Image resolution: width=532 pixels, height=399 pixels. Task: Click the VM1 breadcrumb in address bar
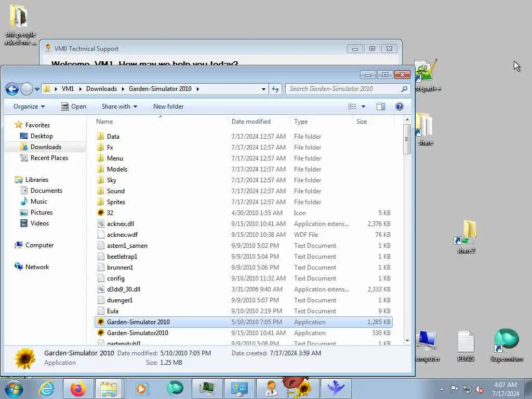pos(68,89)
